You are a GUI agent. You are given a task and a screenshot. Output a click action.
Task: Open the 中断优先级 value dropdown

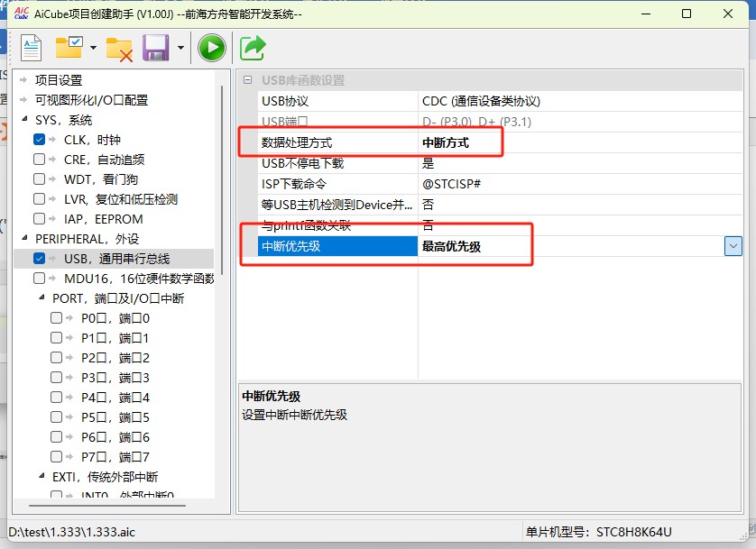click(x=733, y=247)
